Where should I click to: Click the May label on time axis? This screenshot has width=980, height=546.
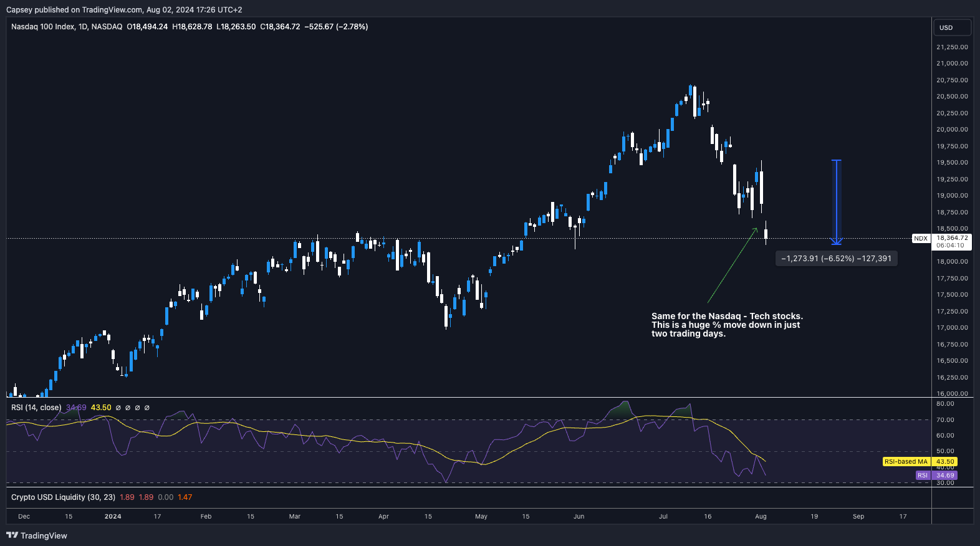481,517
